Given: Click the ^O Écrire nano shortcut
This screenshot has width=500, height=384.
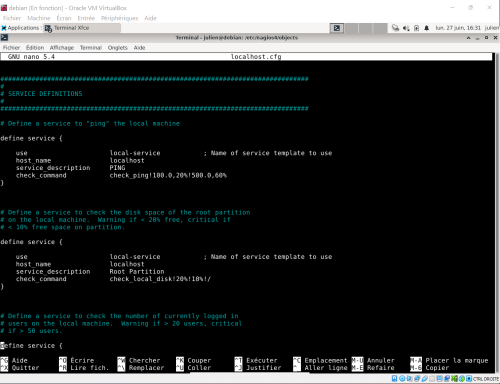Looking at the screenshot, I should coord(76,360).
